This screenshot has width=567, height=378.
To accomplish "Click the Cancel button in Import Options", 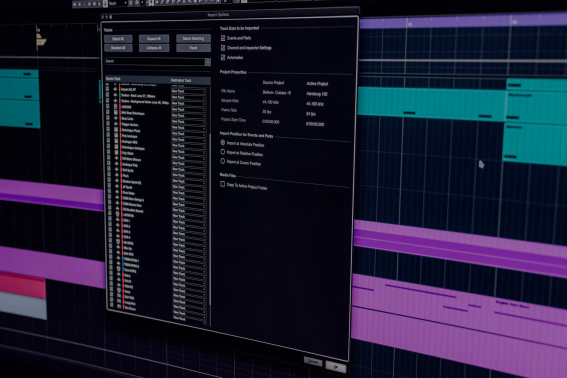I will (x=313, y=362).
